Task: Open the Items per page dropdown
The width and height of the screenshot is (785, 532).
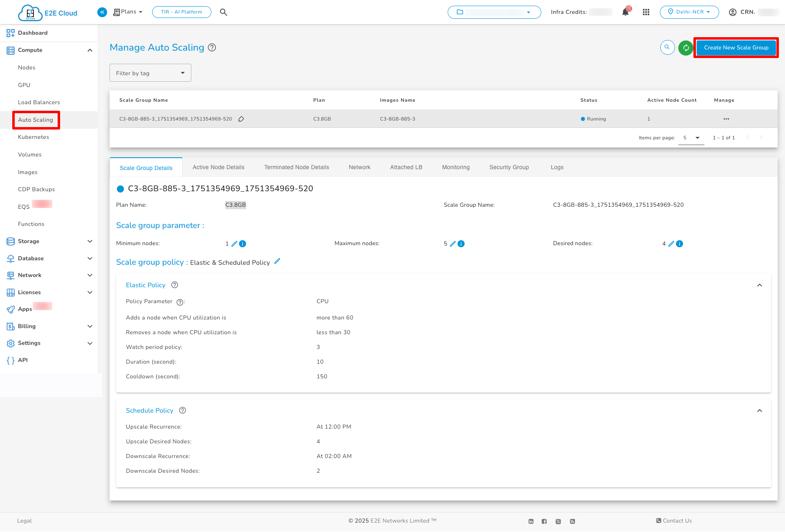Action: [691, 138]
